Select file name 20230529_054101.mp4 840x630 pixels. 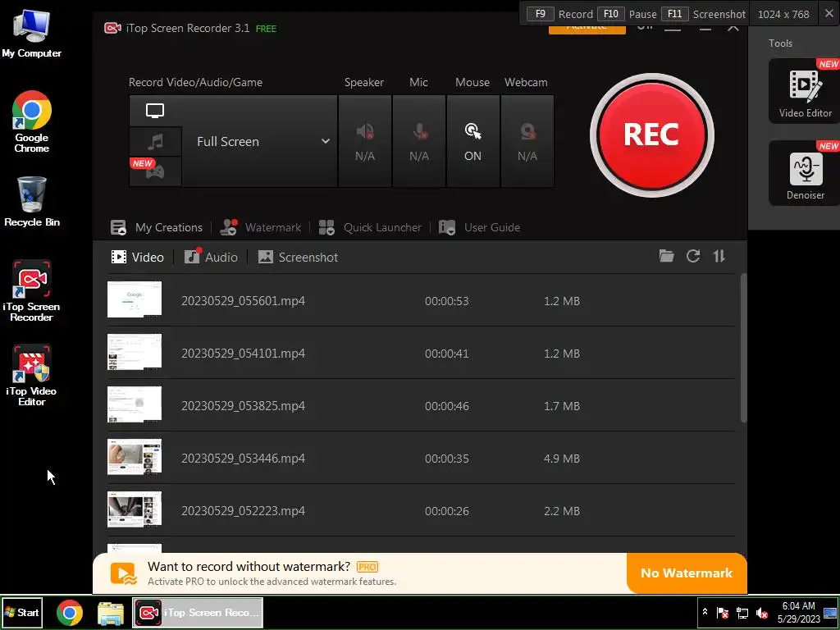pos(243,354)
